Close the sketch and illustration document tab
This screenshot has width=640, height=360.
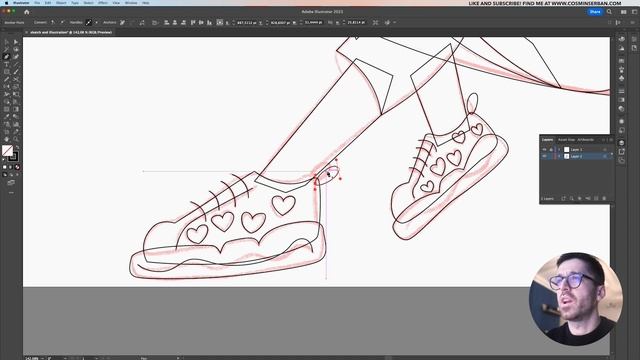[x=27, y=32]
